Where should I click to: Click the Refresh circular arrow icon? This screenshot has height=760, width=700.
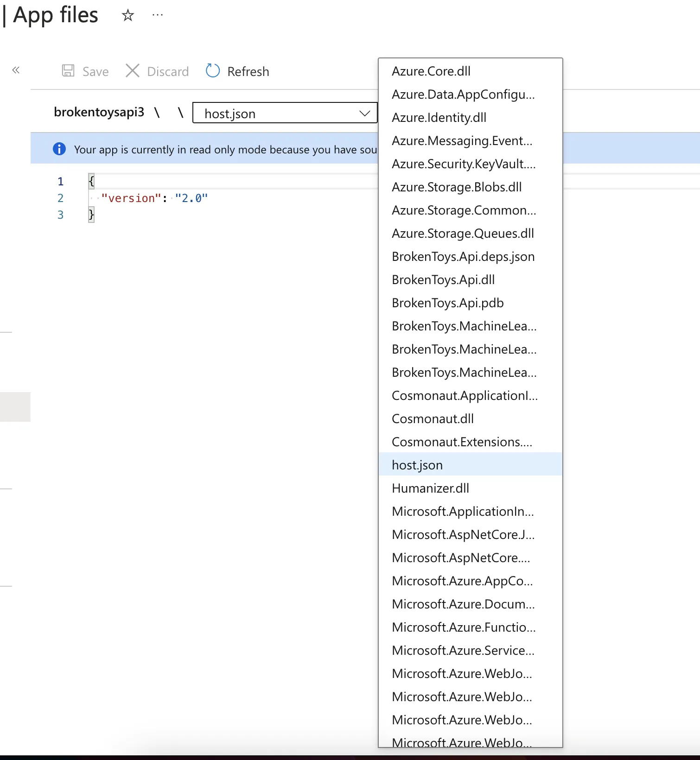(x=213, y=71)
